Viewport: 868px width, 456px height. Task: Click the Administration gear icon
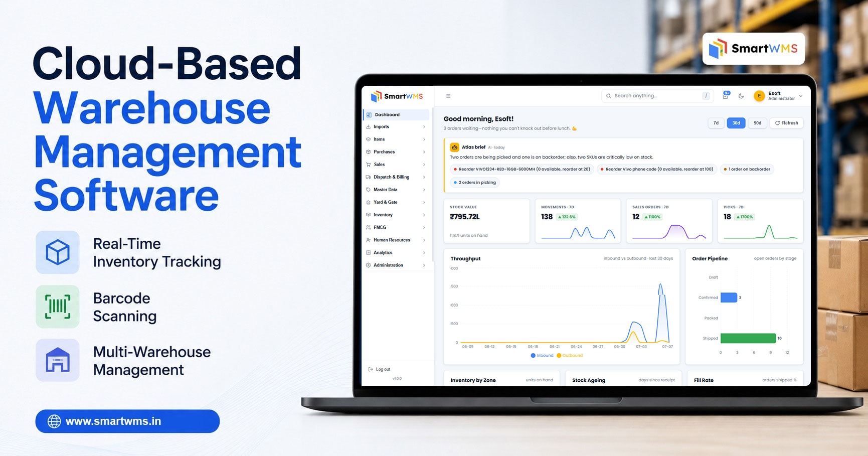[x=369, y=265]
